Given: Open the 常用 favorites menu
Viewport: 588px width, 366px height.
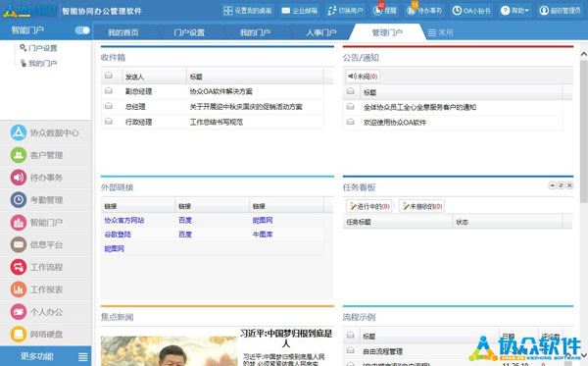Looking at the screenshot, I should tap(441, 33).
